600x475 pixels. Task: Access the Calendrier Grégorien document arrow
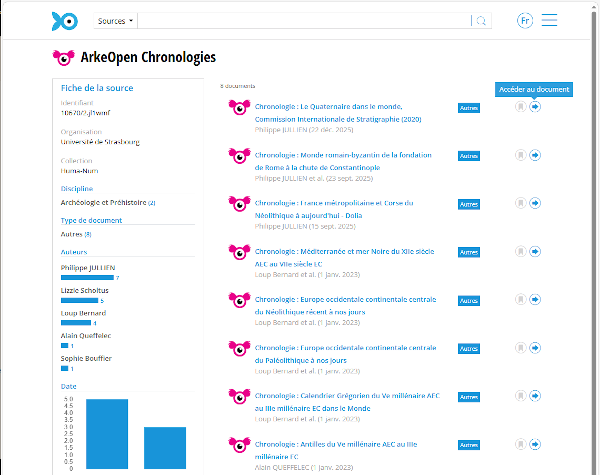tap(535, 396)
